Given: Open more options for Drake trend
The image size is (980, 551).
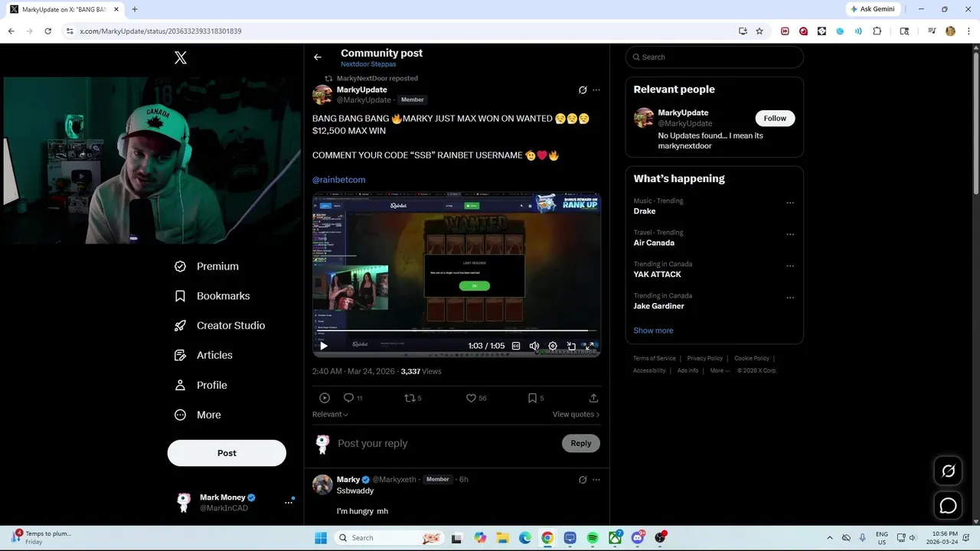Looking at the screenshot, I should click(790, 203).
